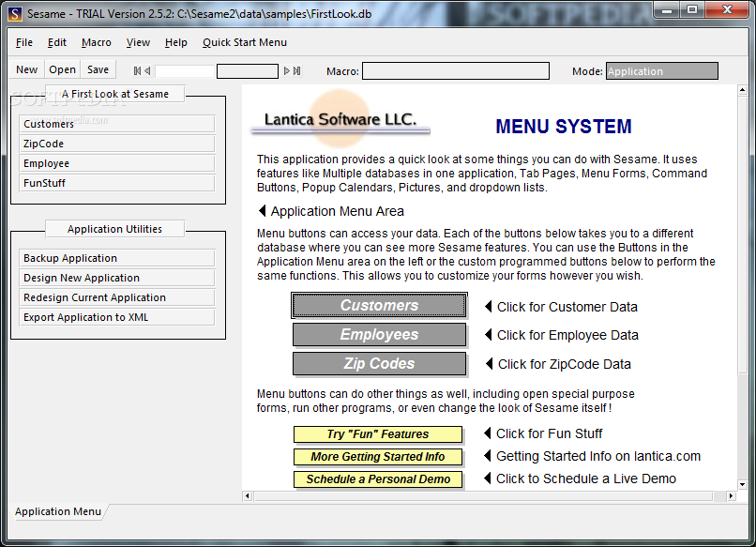
Task: Click the MENU SYSTEM heading
Action: click(564, 127)
